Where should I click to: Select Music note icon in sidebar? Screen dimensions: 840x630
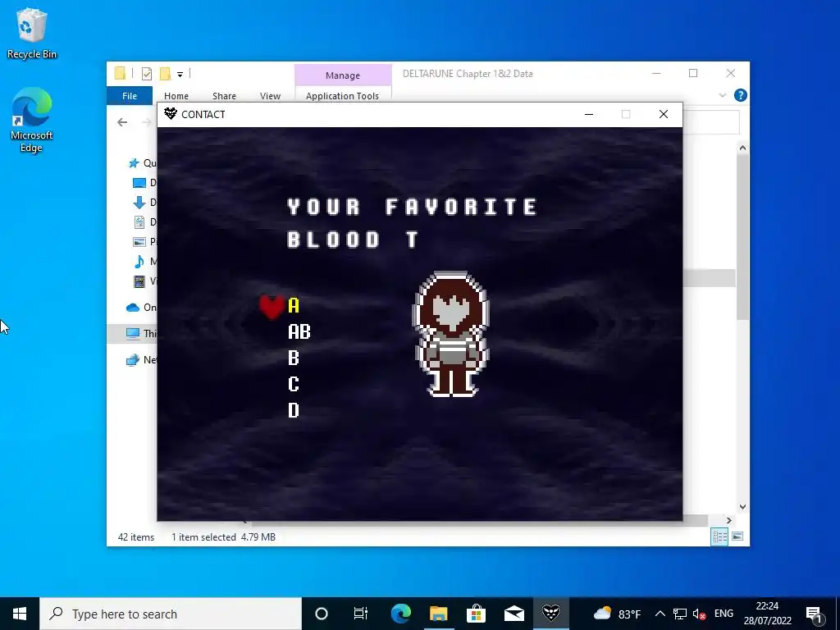(139, 262)
